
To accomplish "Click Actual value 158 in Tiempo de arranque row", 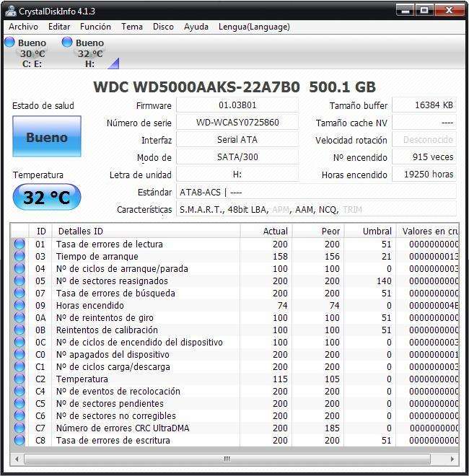I will (280, 257).
